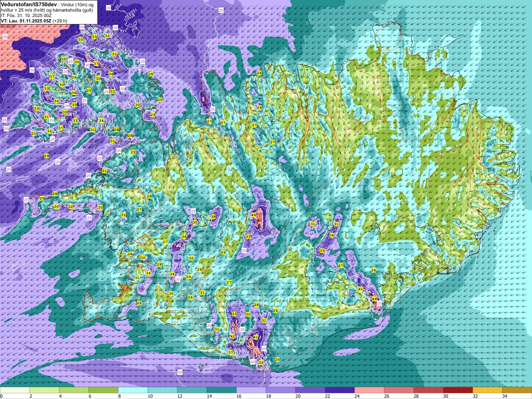The height and width of the screenshot is (399, 532).
Task: Select the 28–30 red legend swatch
Action: click(x=428, y=390)
